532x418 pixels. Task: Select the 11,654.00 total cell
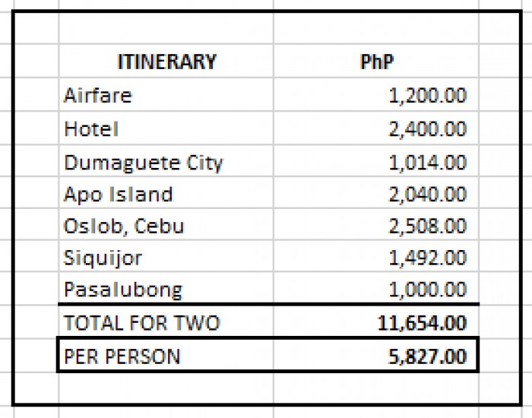coord(376,321)
